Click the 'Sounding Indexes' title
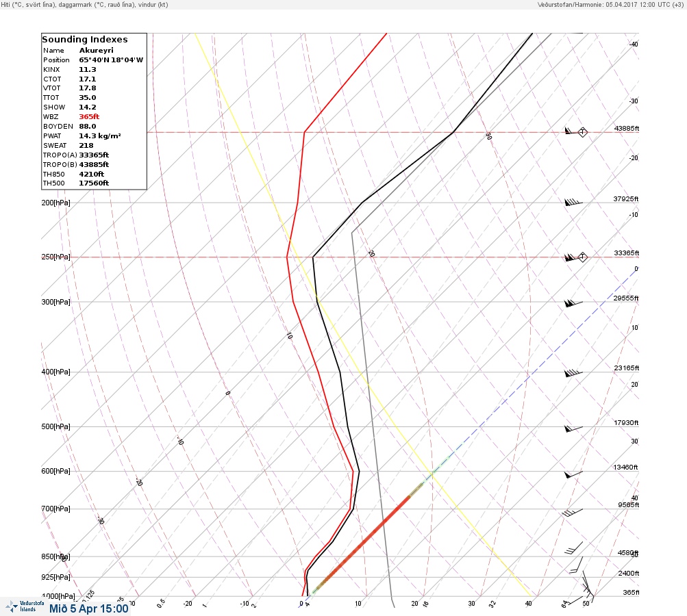 pyautogui.click(x=85, y=40)
